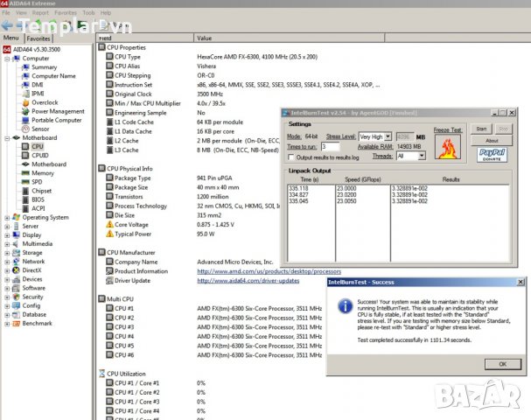The image size is (531, 420).
Task: Click the Typical Power warning icon
Action: (109, 234)
